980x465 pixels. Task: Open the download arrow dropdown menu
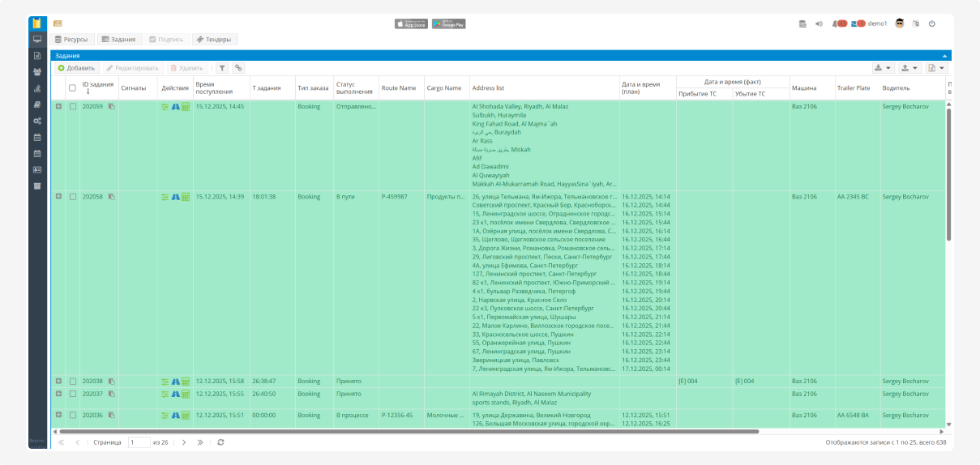click(x=883, y=69)
